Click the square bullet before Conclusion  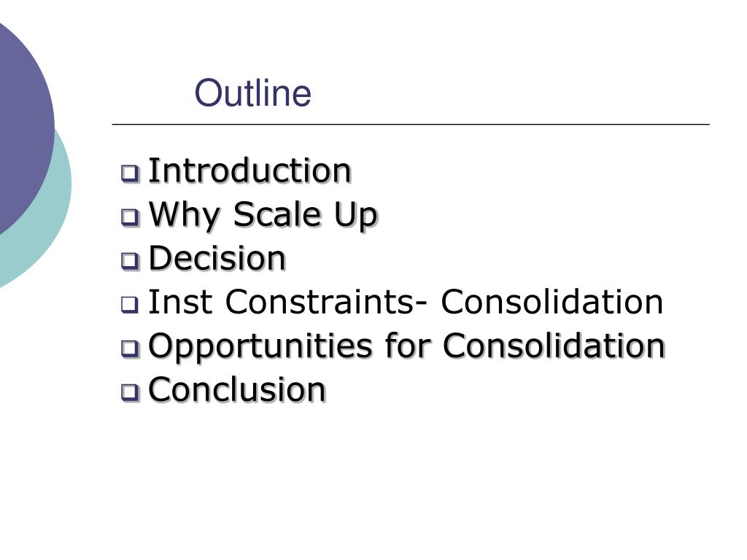pyautogui.click(x=130, y=392)
